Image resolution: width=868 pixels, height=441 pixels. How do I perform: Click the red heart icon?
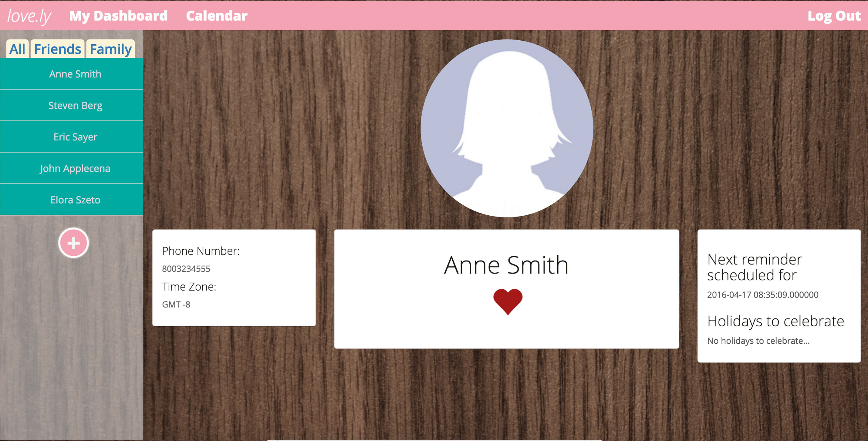[x=508, y=301]
